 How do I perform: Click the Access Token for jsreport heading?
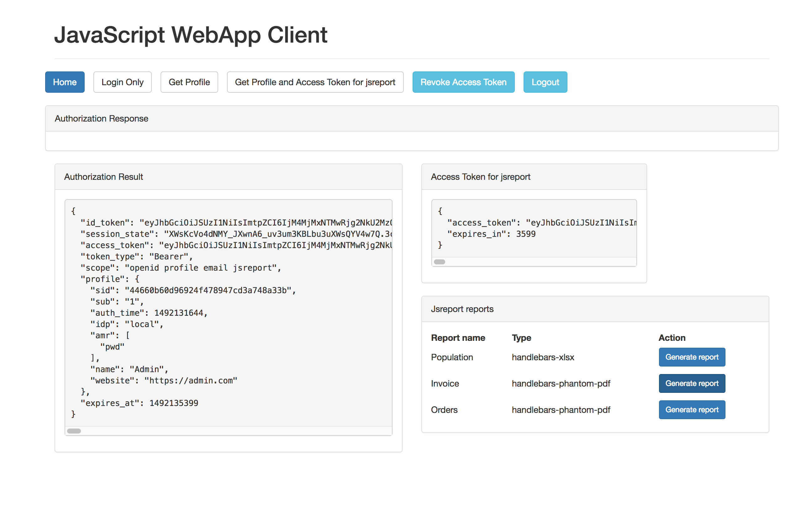coord(480,177)
